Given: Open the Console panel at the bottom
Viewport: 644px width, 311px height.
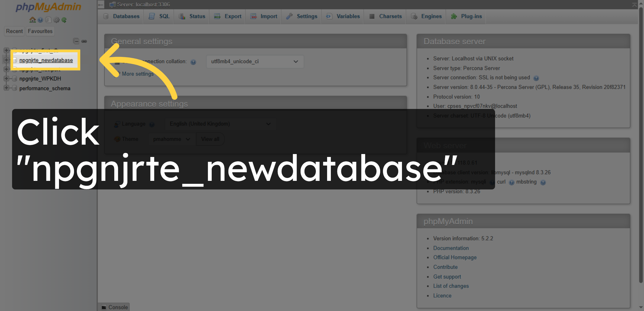Looking at the screenshot, I should [114, 307].
